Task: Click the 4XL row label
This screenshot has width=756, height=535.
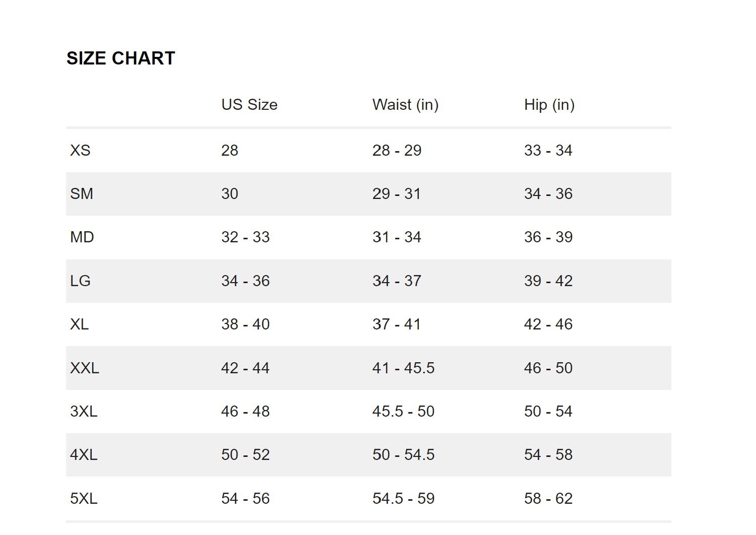Action: (x=84, y=454)
